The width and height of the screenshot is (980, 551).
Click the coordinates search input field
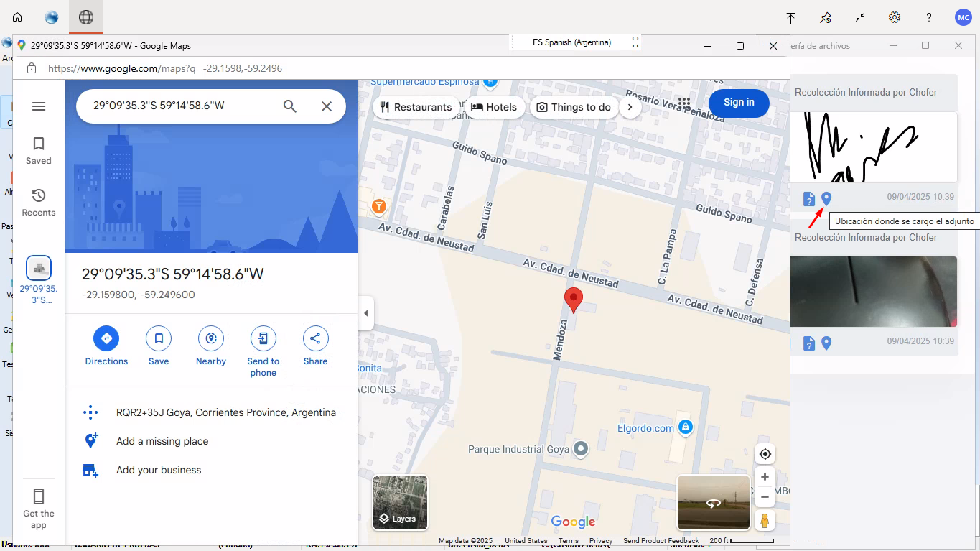click(x=179, y=106)
